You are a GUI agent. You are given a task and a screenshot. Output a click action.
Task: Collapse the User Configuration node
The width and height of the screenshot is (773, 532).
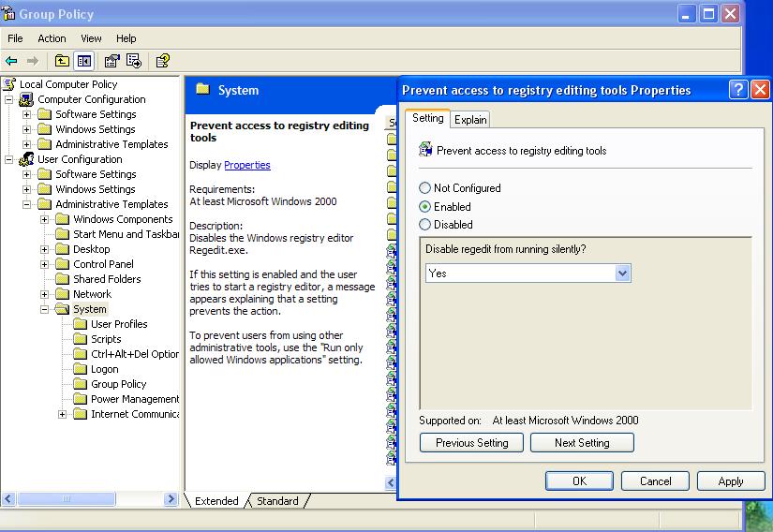click(x=8, y=159)
